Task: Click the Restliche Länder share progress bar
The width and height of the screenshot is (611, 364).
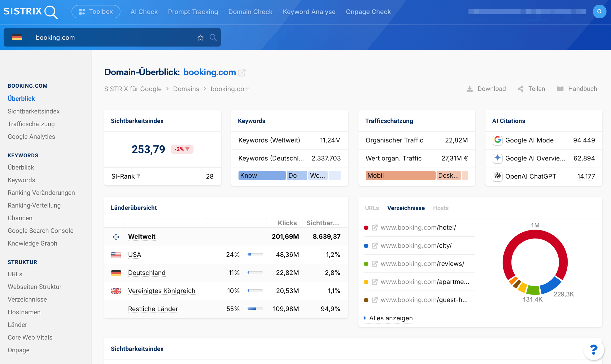Action: tap(255, 309)
